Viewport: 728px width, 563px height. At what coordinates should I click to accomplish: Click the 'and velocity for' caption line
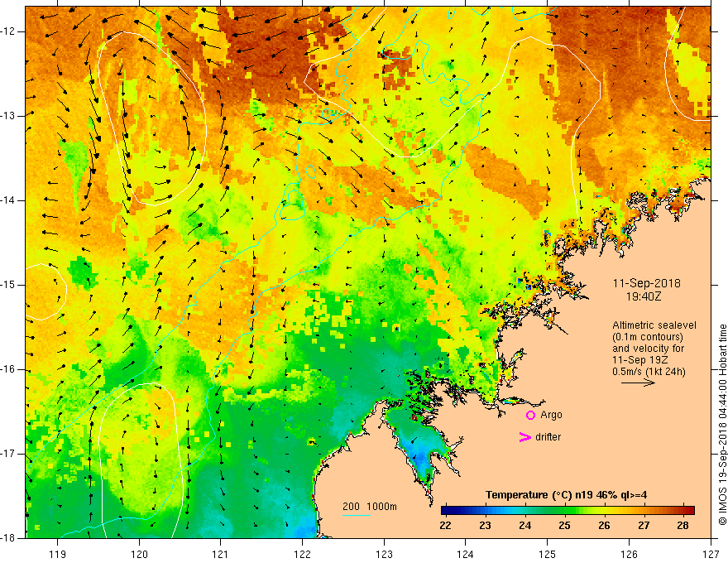click(648, 349)
